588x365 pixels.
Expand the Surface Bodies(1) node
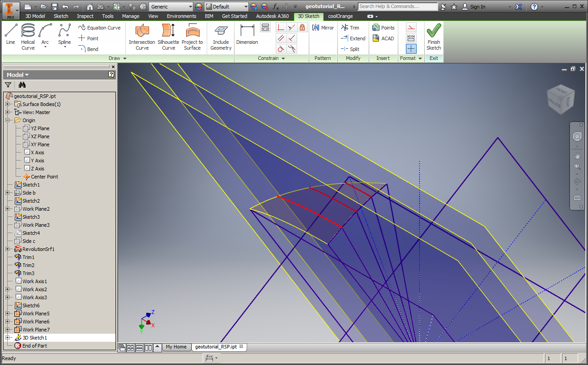(7, 104)
